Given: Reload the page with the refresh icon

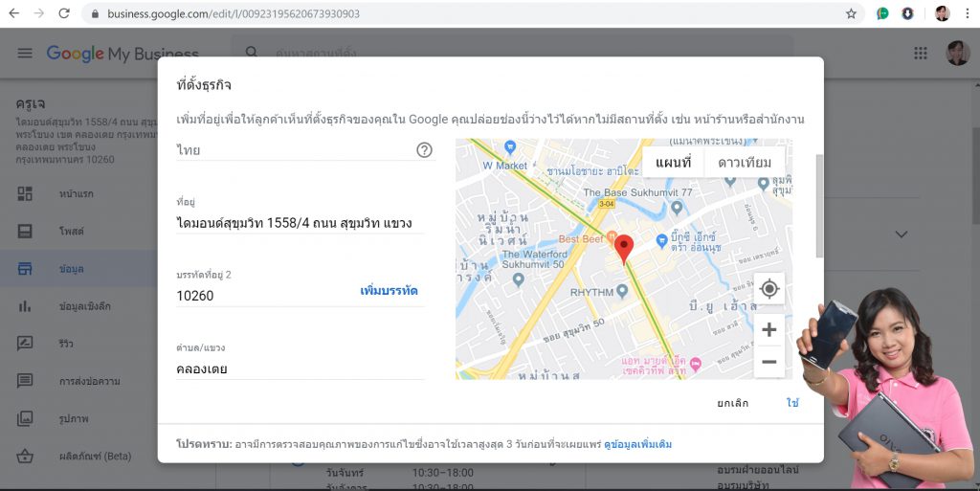Looking at the screenshot, I should pos(64,13).
